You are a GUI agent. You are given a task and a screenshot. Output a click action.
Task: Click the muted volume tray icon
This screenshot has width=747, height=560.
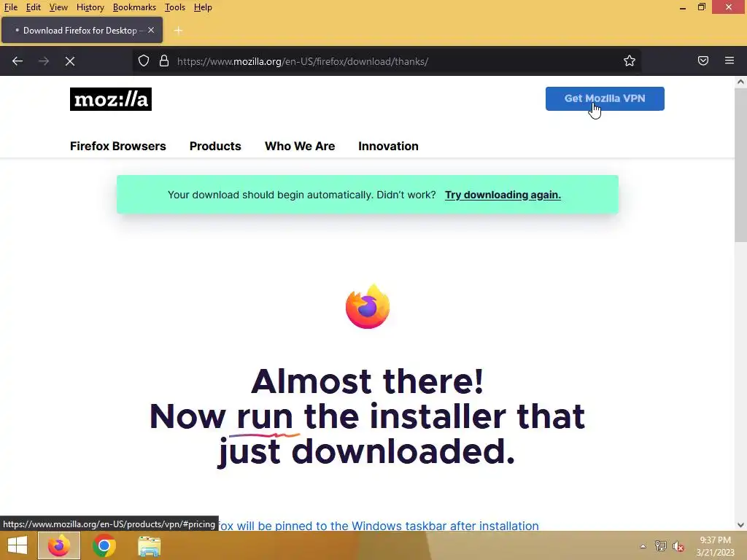pos(678,546)
